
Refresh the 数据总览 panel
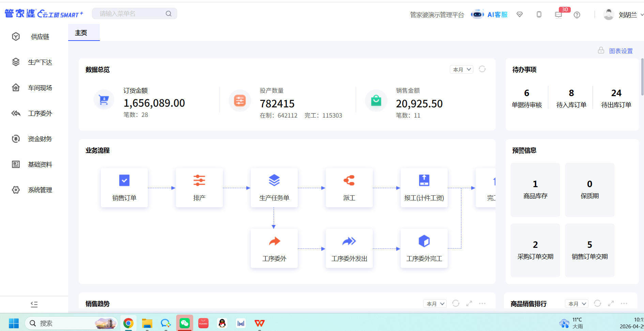(x=482, y=69)
